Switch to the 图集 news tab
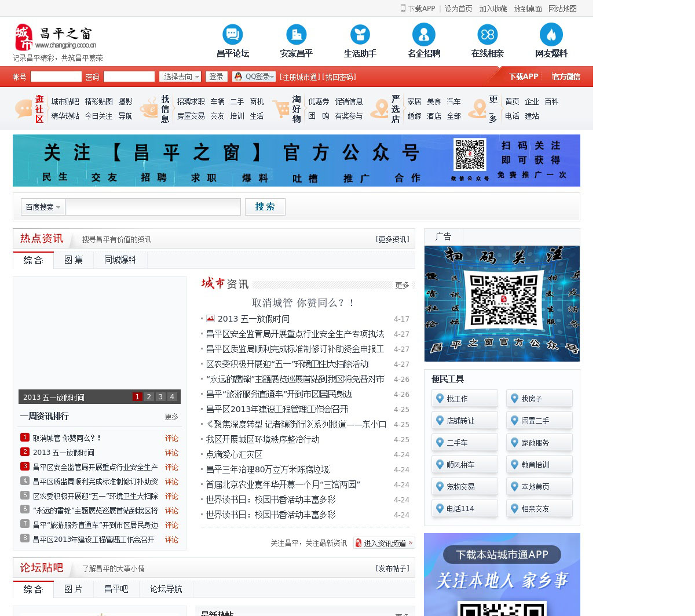This screenshot has height=616, width=695. pos(74,260)
